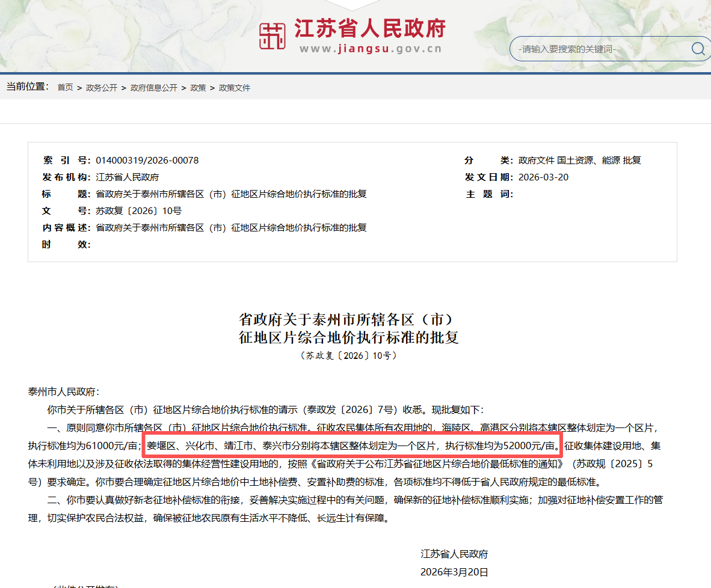Screen dimensions: 711x588
Task: Select the 政策 breadcrumb link
Action: coord(198,88)
